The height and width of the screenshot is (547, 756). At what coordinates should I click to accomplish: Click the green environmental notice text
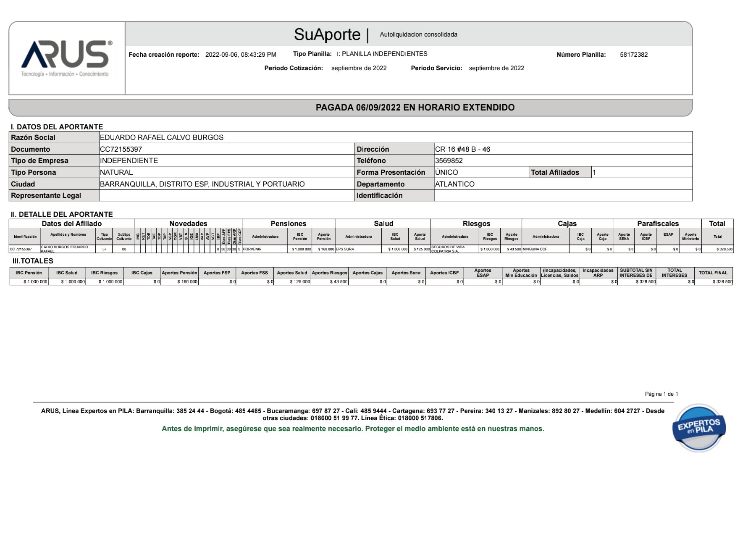[353, 429]
